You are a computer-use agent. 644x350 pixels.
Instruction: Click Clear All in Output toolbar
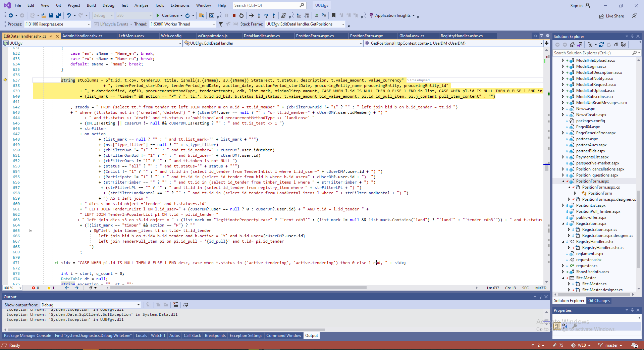175,305
